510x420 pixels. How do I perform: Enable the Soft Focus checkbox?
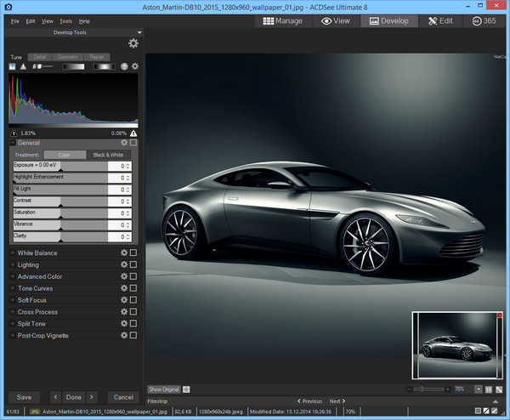point(133,300)
